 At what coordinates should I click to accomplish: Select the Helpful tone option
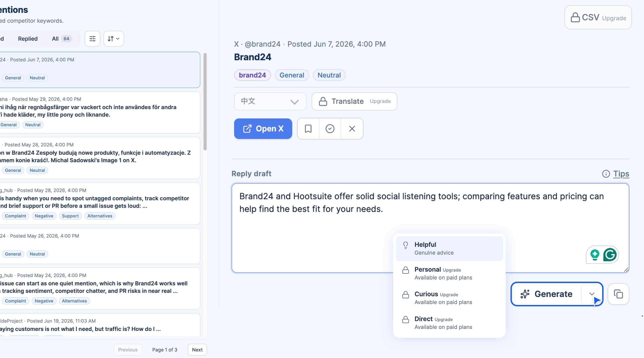tap(449, 248)
